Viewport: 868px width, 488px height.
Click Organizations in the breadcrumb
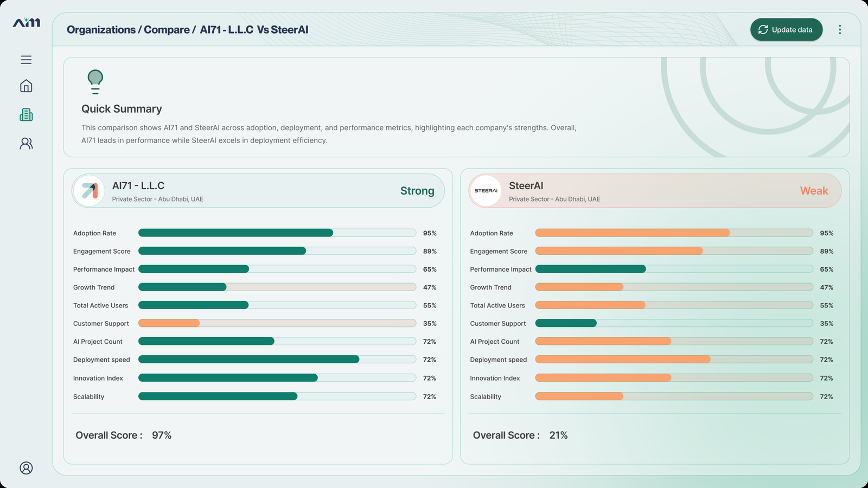(101, 30)
